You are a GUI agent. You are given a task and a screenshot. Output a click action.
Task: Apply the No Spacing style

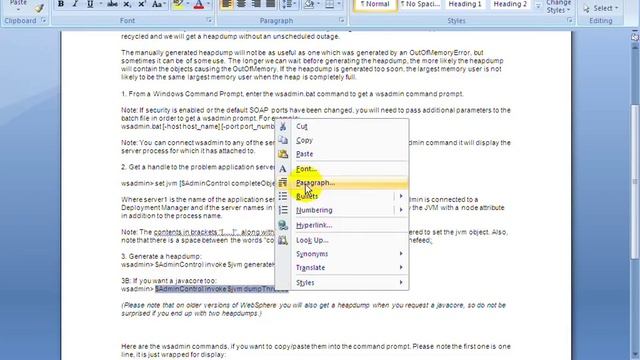[420, 4]
